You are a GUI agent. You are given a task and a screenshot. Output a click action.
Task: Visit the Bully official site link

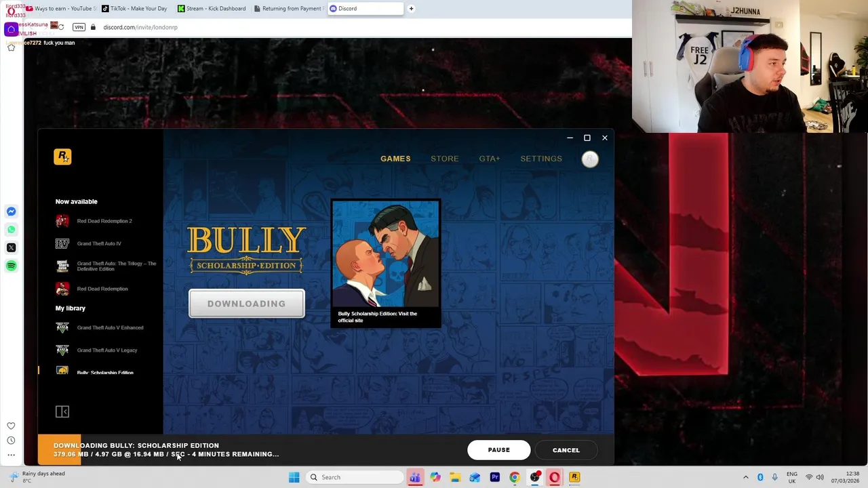click(378, 317)
